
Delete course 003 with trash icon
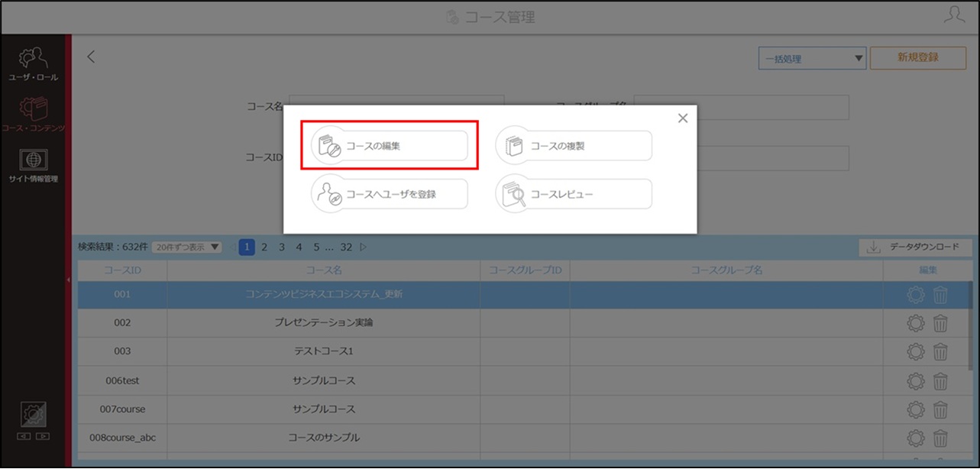(940, 352)
